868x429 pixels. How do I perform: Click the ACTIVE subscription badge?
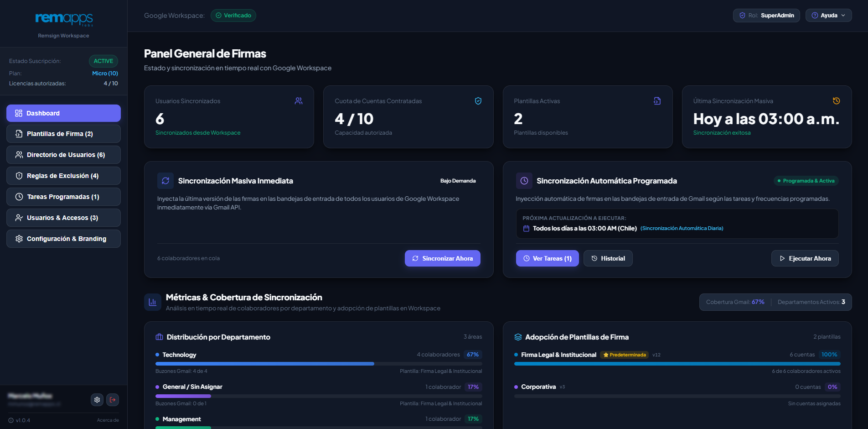click(103, 61)
